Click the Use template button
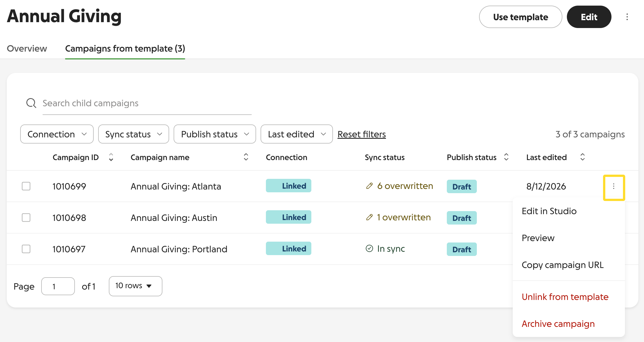The width and height of the screenshot is (644, 342). tap(521, 17)
